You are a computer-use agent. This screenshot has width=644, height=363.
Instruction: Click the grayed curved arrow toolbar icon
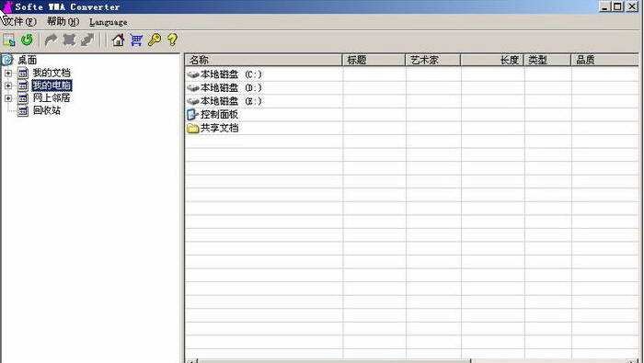51,40
